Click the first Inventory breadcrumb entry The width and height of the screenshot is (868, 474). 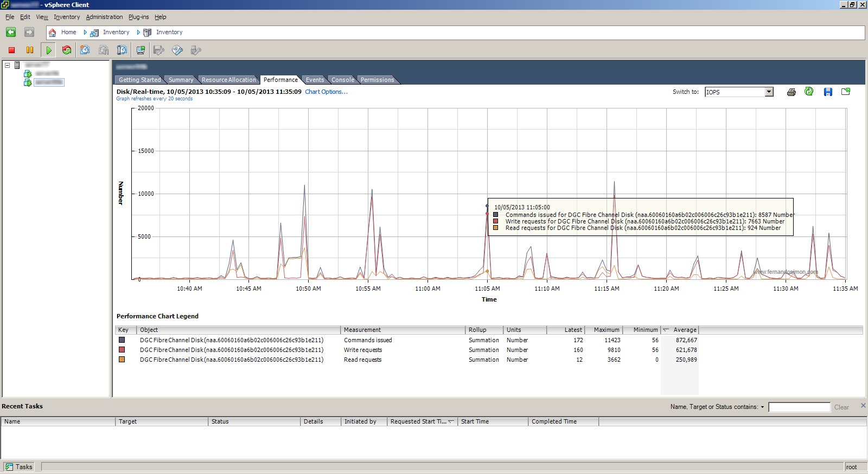[x=116, y=33]
